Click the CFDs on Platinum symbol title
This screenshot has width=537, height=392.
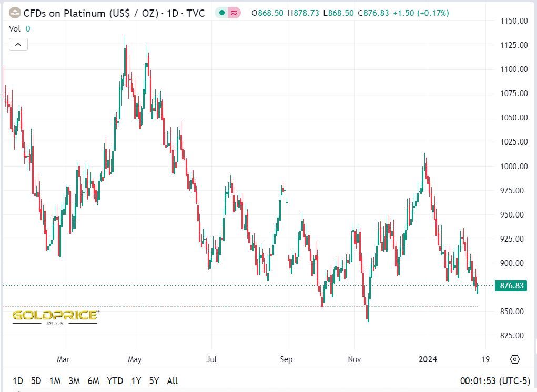pos(114,13)
